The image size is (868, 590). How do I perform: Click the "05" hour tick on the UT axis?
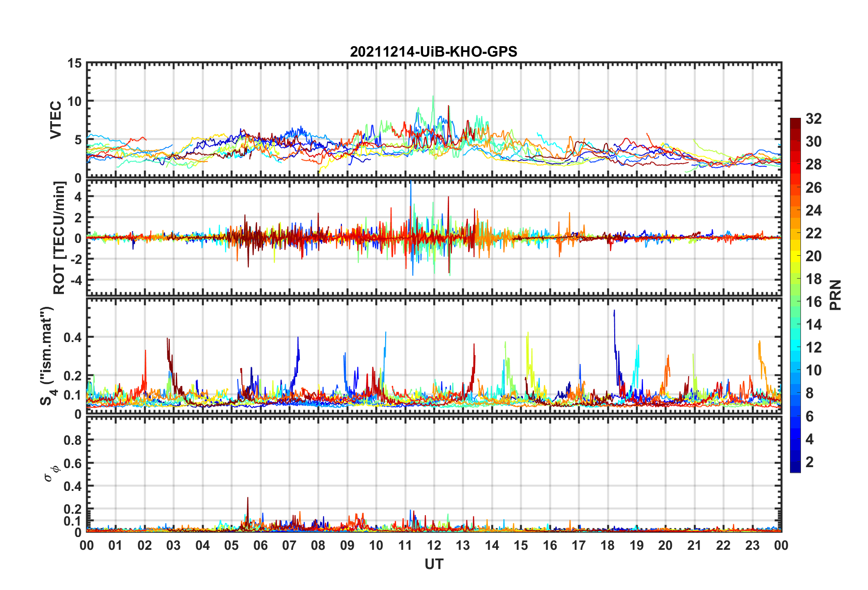231,545
